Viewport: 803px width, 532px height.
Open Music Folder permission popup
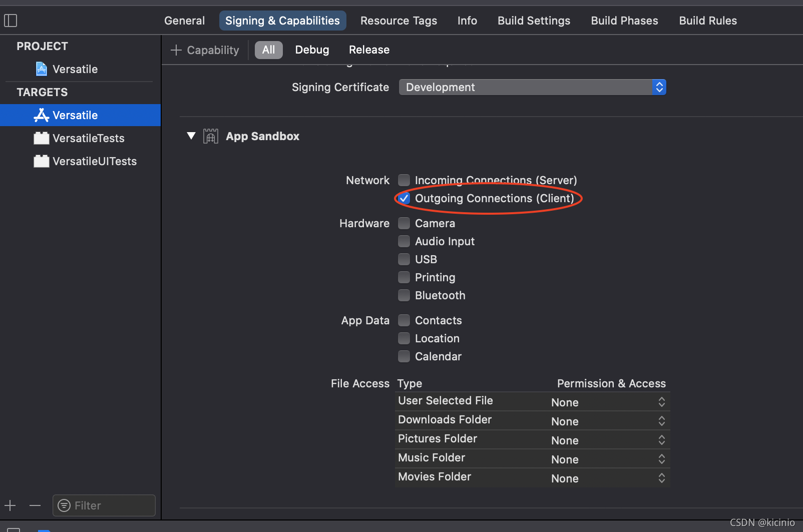(608, 459)
